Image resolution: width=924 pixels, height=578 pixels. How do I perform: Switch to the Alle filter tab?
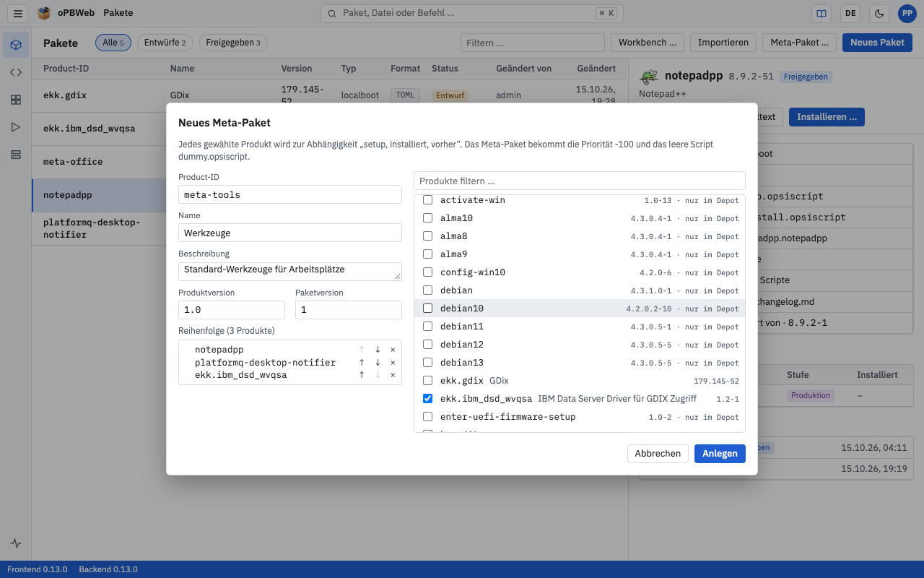(113, 43)
